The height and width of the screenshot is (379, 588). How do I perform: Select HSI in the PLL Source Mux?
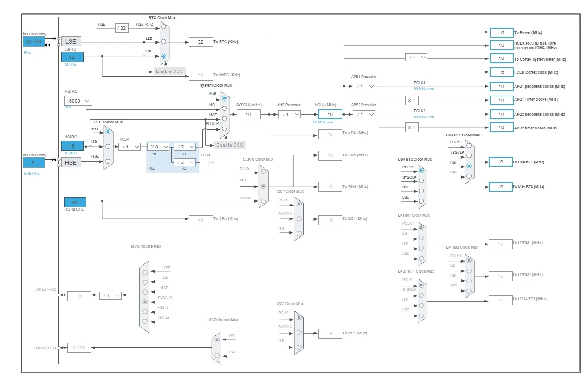(x=108, y=146)
